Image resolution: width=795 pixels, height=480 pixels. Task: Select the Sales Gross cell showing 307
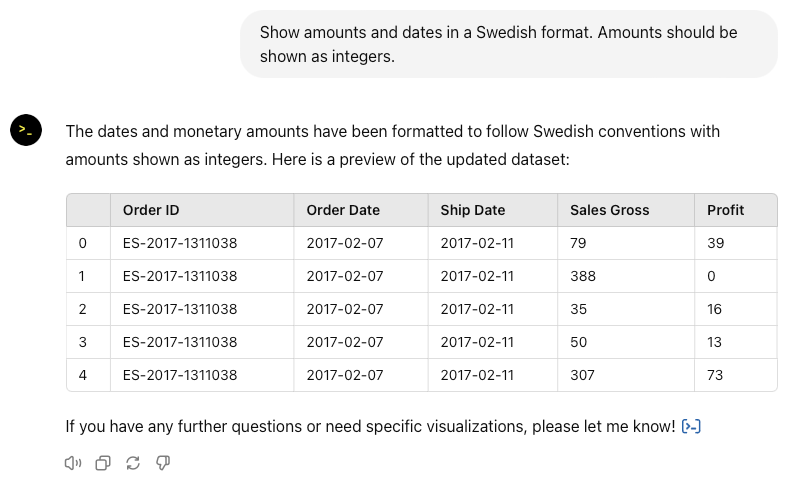click(x=582, y=375)
